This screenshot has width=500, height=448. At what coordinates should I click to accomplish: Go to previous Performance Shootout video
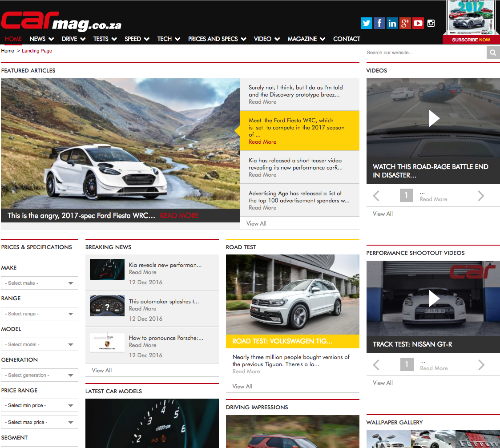376,364
